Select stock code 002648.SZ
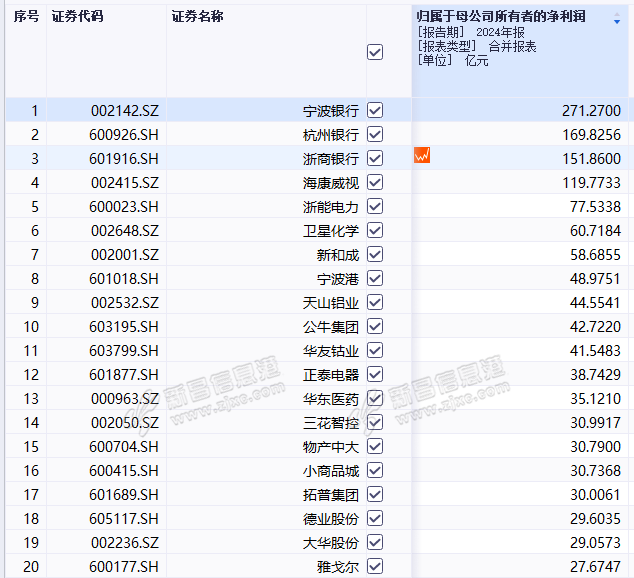 [125, 231]
